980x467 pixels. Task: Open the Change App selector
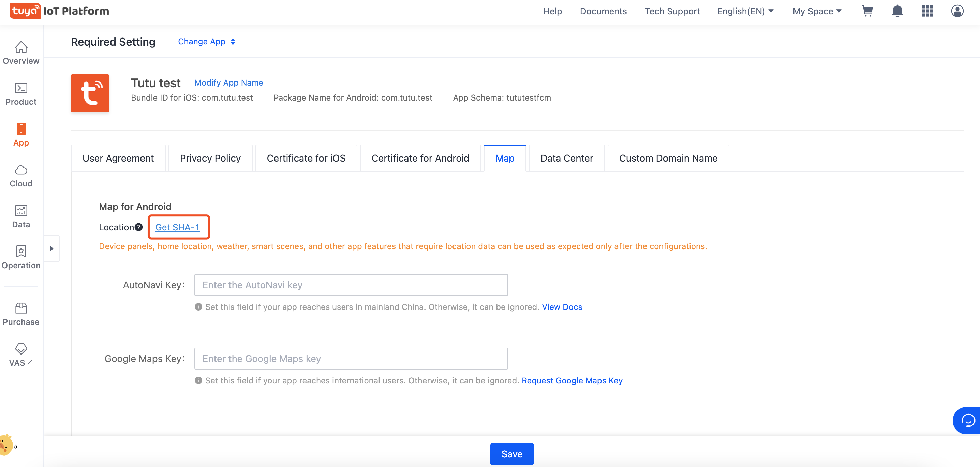coord(207,42)
